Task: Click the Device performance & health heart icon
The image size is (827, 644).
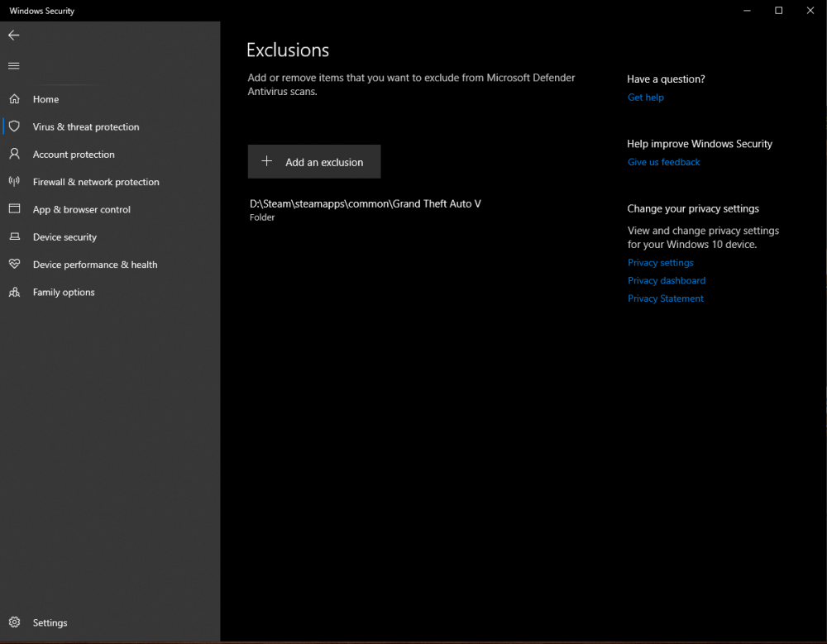Action: point(14,265)
